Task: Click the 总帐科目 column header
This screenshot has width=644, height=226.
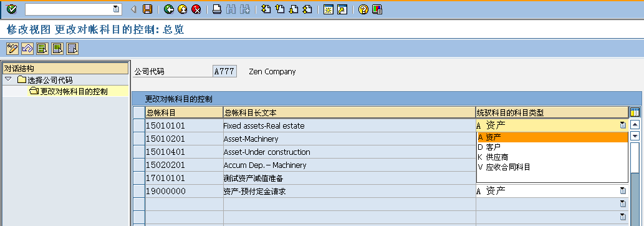Action: pos(185,112)
